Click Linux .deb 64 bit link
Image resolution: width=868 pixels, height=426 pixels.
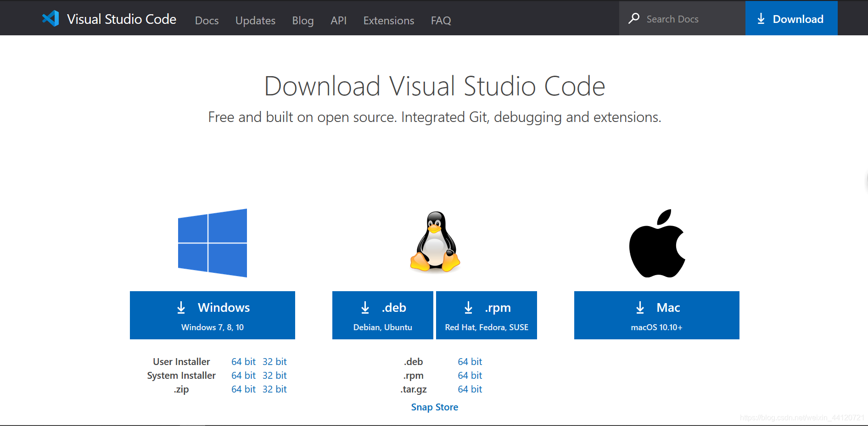470,362
